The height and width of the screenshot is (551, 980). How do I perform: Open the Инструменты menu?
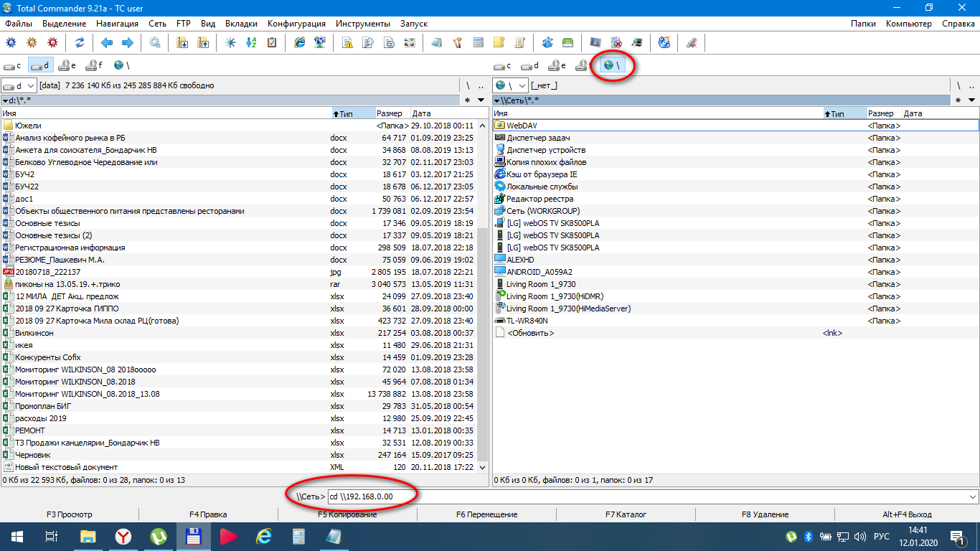363,24
